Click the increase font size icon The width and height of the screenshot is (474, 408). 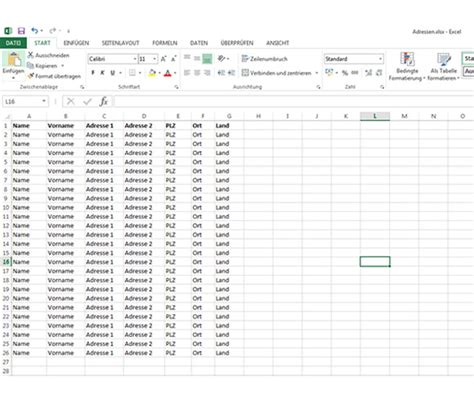[163, 59]
